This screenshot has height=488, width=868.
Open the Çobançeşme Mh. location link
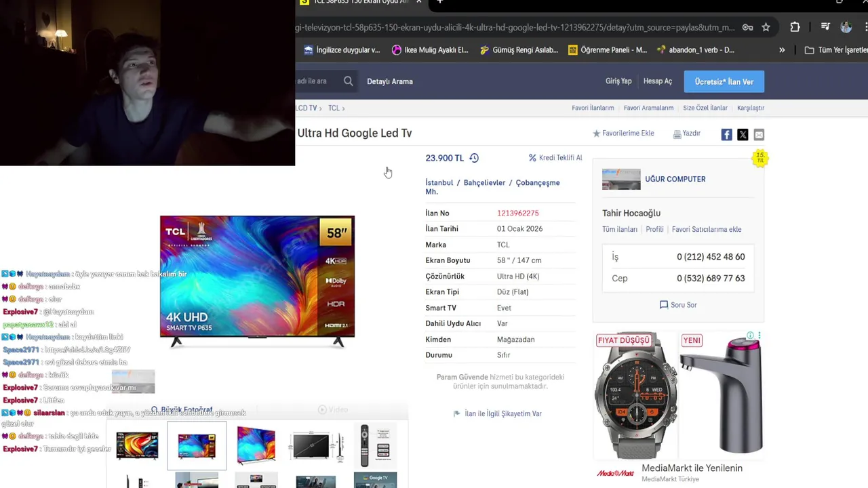pos(492,187)
